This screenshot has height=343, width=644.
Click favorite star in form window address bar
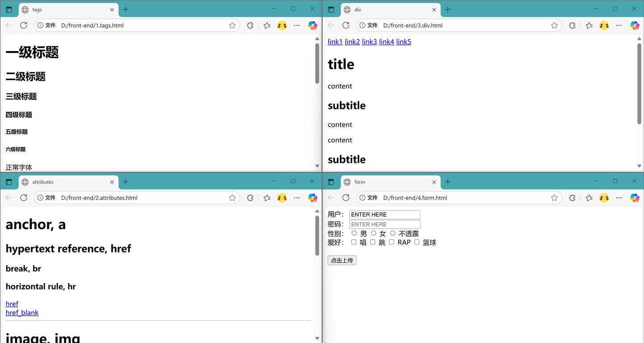click(554, 198)
